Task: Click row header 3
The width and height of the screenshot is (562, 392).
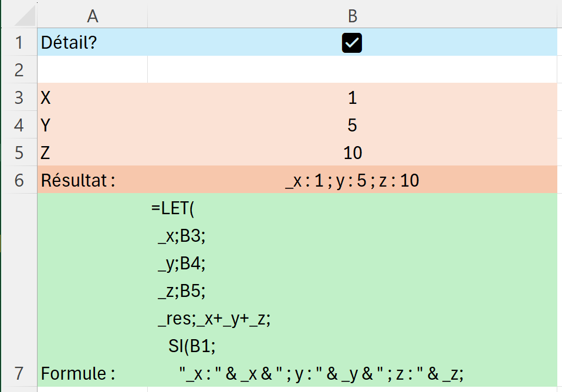Action: click(19, 97)
